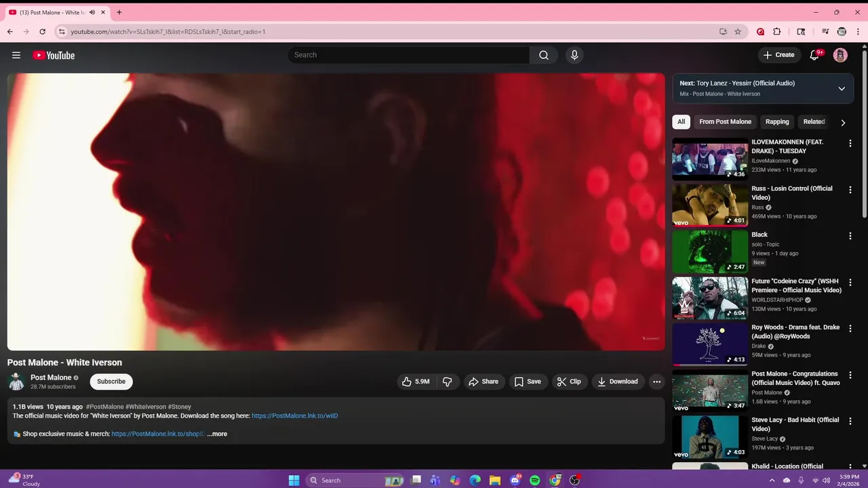This screenshot has width=868, height=488.
Task: Select the Related filter chip
Action: pyautogui.click(x=814, y=121)
